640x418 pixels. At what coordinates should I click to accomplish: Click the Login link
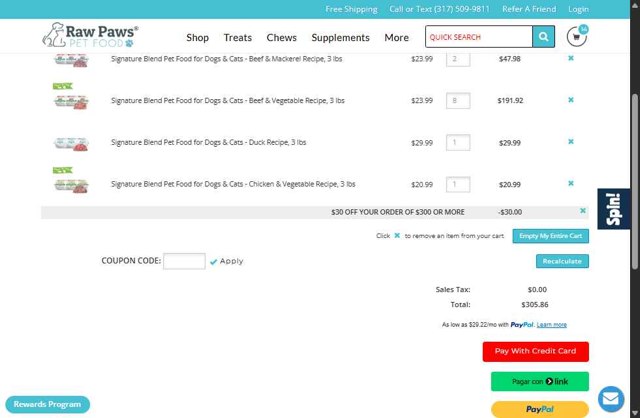coord(578,9)
